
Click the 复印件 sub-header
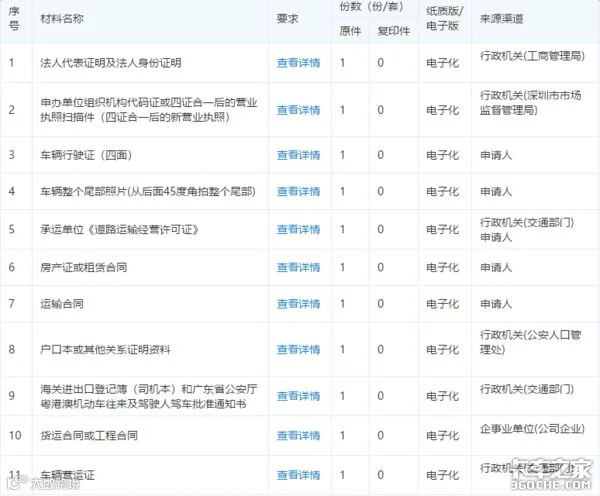pos(393,31)
